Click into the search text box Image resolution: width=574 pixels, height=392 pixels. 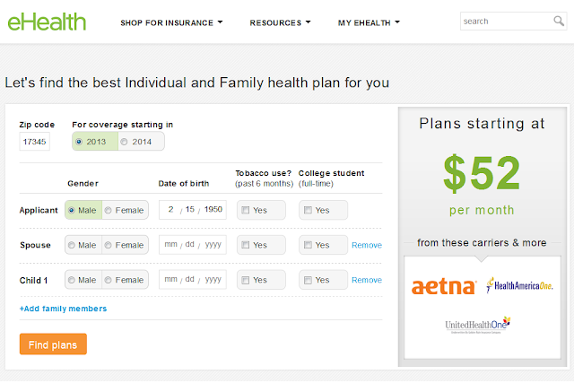[x=506, y=22]
